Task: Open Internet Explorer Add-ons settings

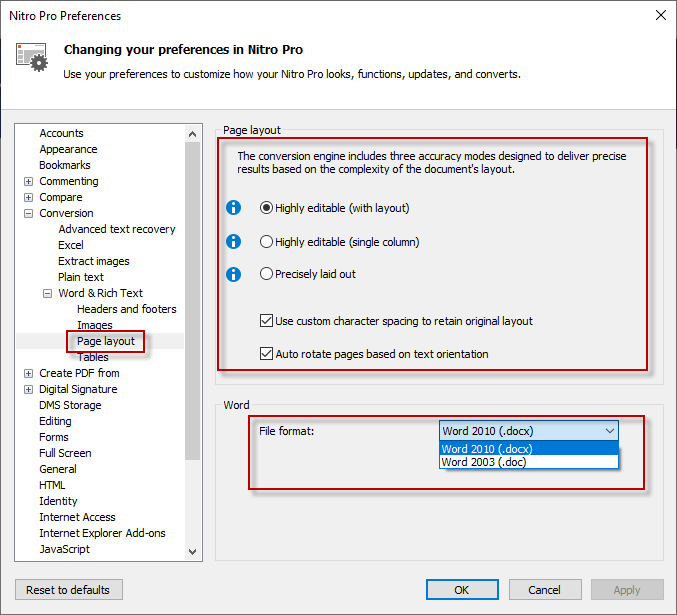Action: point(102,533)
